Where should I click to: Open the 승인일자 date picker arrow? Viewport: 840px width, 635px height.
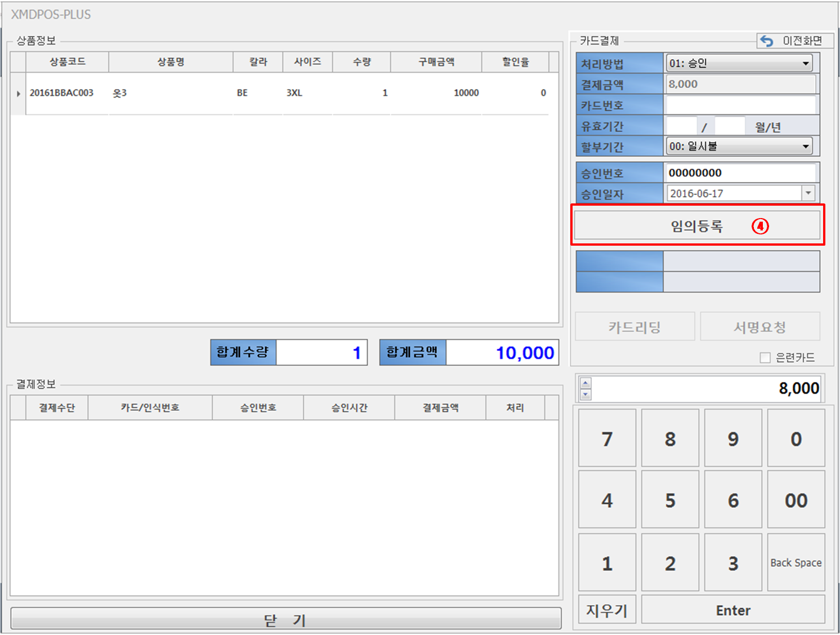pos(808,193)
